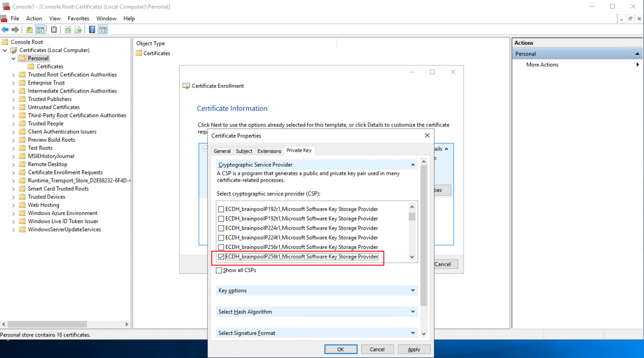Screen dimensions: 644x358
Task: Click the clipboard Paste icon in toolbar
Action: coord(54,30)
